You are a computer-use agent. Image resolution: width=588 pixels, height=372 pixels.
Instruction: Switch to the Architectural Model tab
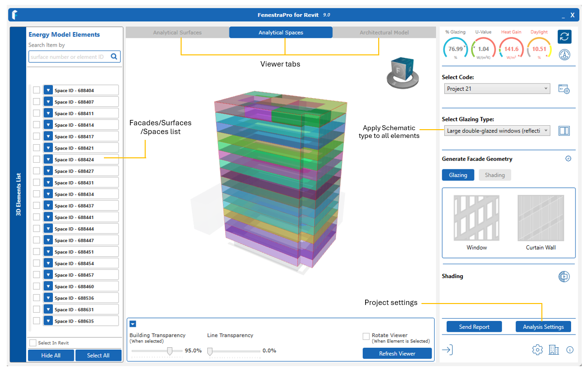coord(384,33)
